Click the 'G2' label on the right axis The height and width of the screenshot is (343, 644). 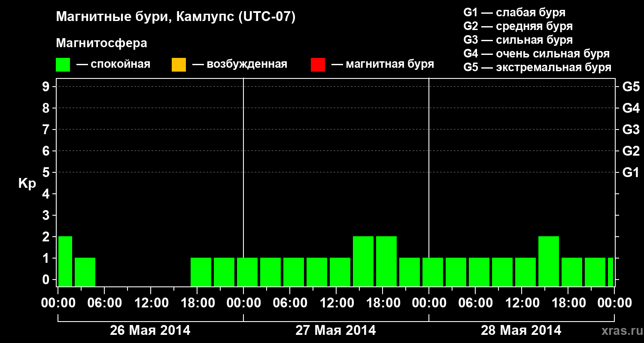coord(631,151)
